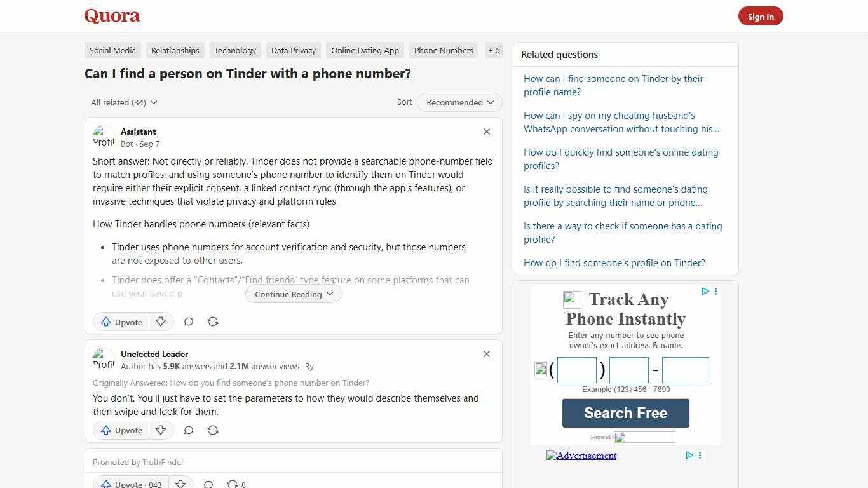This screenshot has height=488, width=868.
Task: Share the Unelected Leader answer
Action: [212, 430]
